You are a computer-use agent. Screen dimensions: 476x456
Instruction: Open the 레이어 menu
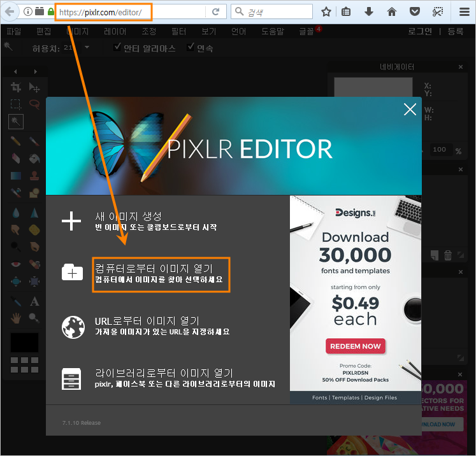[x=115, y=31]
